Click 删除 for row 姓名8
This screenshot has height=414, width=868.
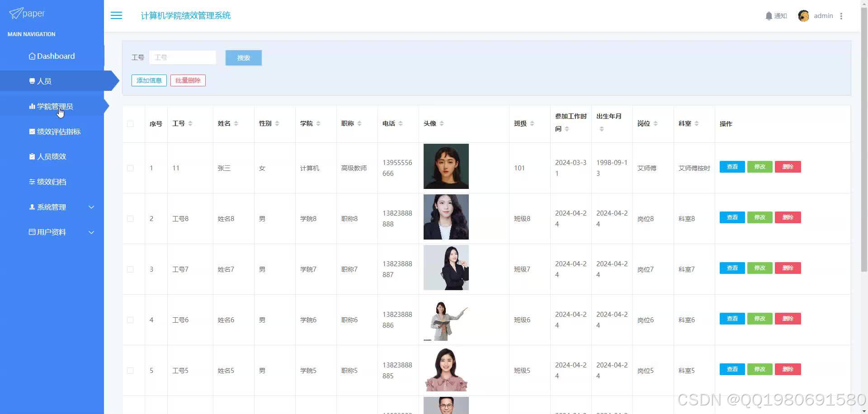click(788, 217)
